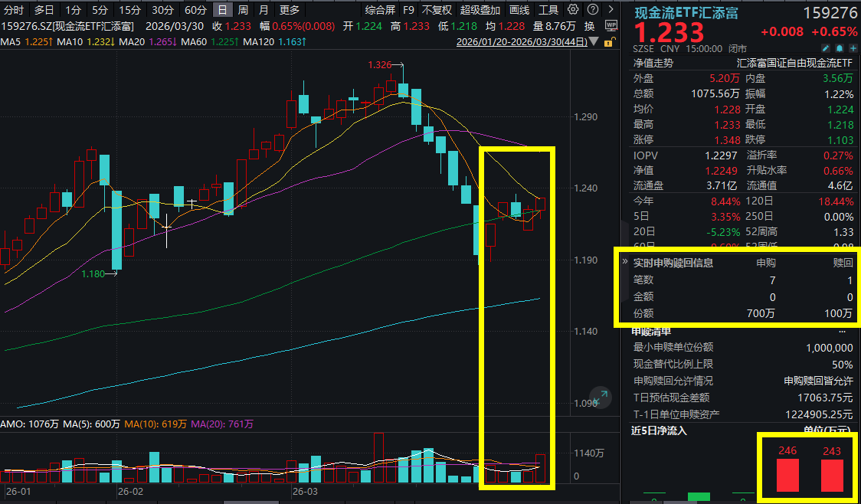Click the help question-mark icon in the toolbar

point(592,9)
